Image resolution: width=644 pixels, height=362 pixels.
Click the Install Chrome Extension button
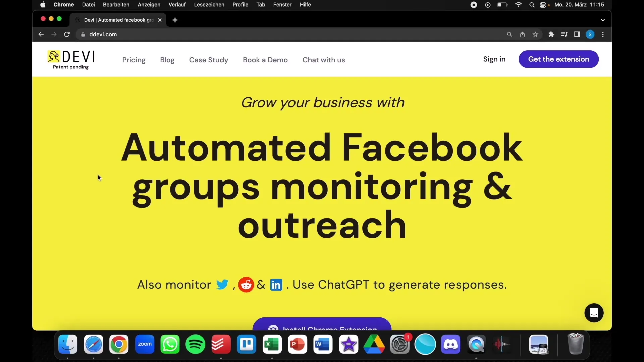coord(322,326)
